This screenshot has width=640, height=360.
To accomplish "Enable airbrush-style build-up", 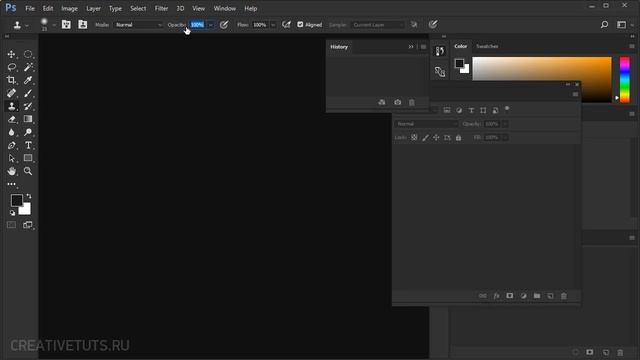I will coord(286,25).
